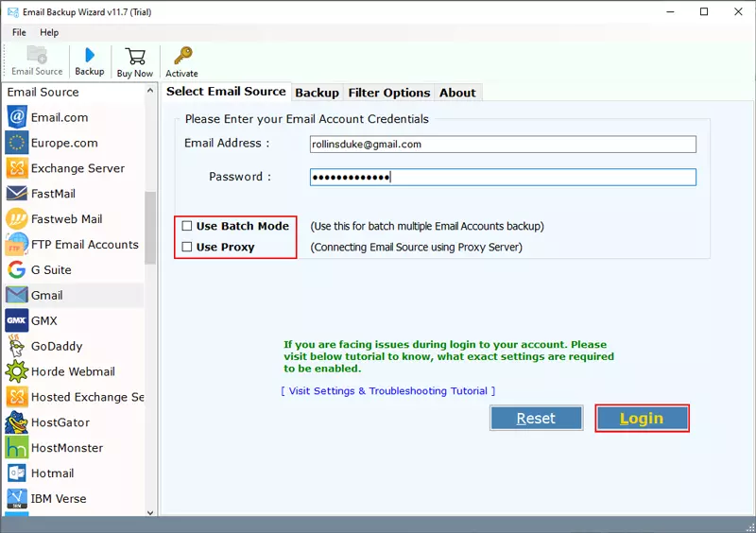Choose the GoDaddy icon
The width and height of the screenshot is (756, 533).
coord(17,346)
